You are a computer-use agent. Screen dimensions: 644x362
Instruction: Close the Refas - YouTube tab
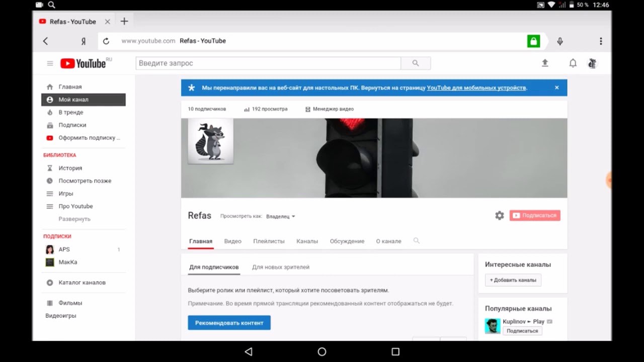[107, 22]
